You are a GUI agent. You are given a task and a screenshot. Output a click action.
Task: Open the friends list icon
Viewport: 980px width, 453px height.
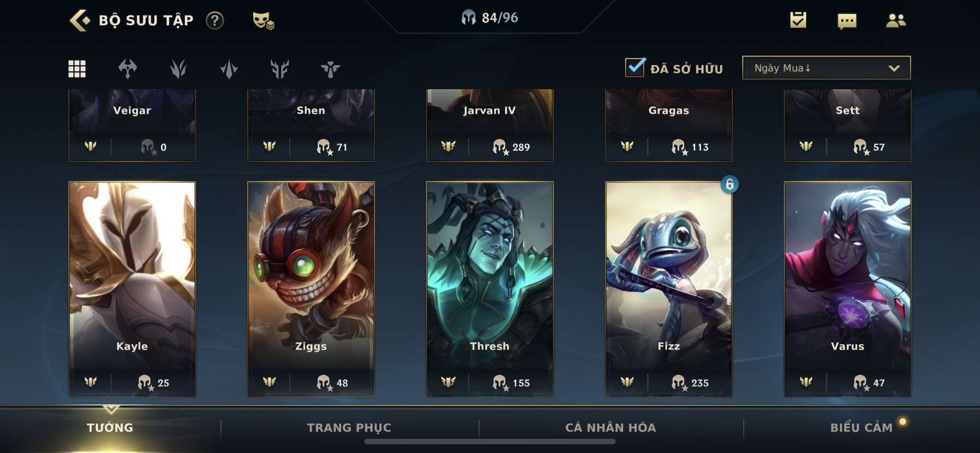tap(896, 21)
